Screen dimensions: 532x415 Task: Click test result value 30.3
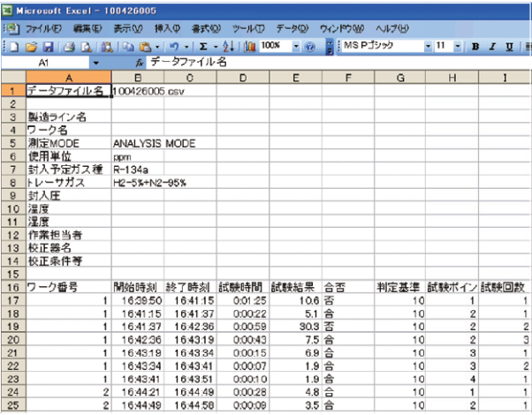295,327
